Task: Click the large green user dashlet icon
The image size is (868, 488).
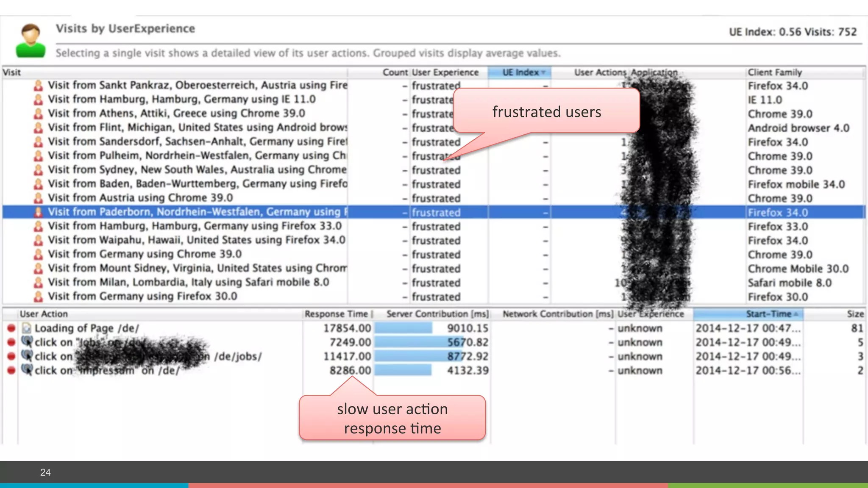Action: (31, 41)
